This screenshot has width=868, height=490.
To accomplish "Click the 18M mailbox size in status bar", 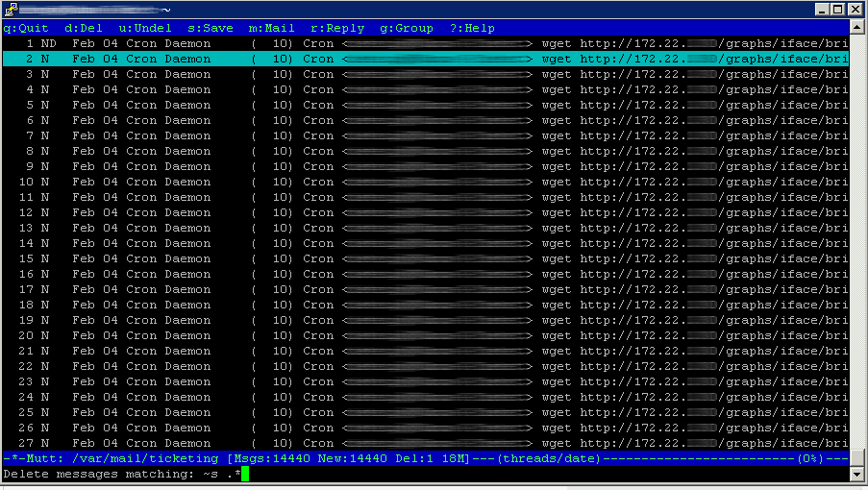I will pos(455,458).
